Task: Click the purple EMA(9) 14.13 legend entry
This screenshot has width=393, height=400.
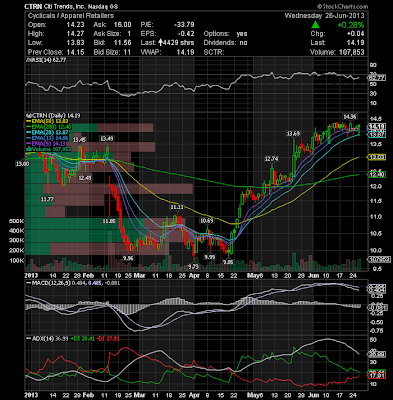Action: 47,143
